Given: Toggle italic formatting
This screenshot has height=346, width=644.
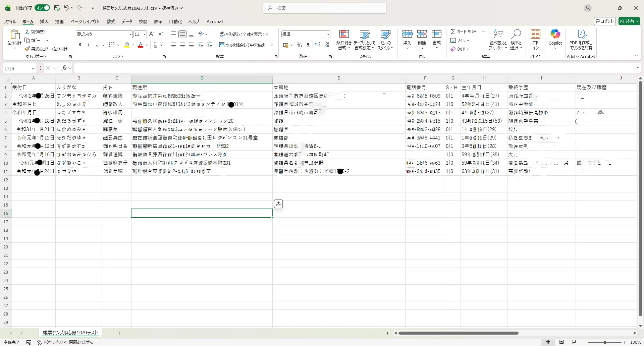Looking at the screenshot, I should click(89, 45).
